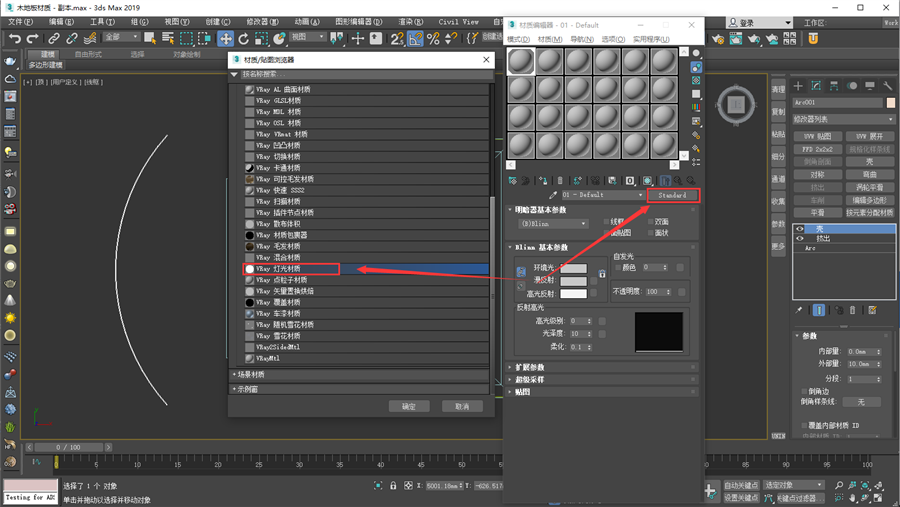This screenshot has height=507, width=900.
Task: Activate the Select and Rotate tool
Action: tap(244, 38)
